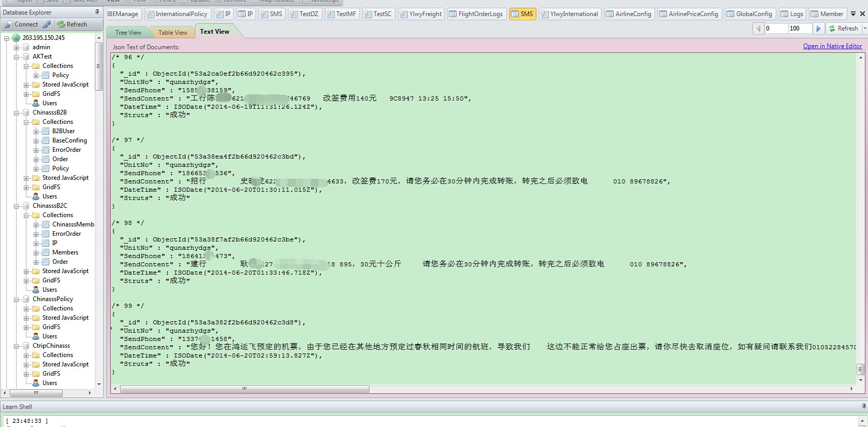Click Open in Native Editor link
This screenshot has height=427, width=868.
click(x=832, y=46)
